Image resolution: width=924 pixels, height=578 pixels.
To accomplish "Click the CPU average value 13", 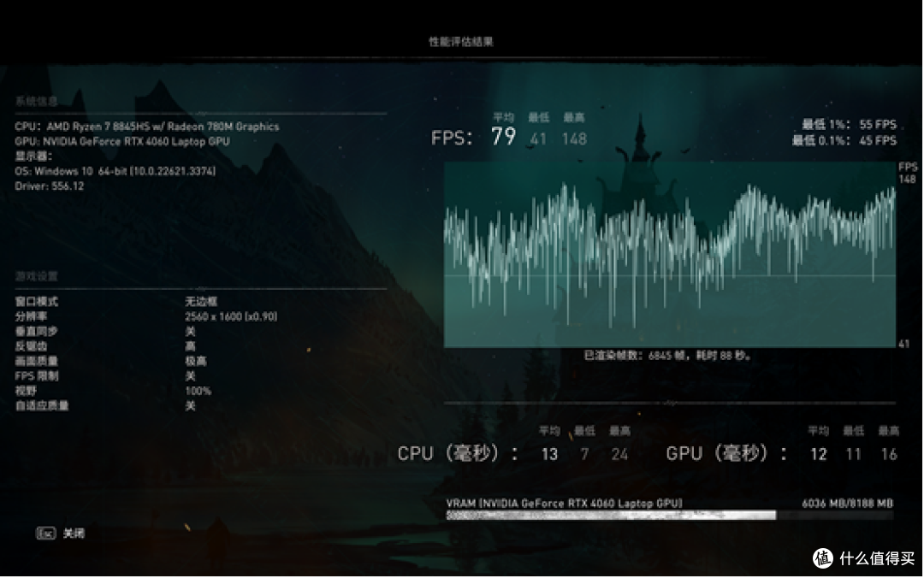I will point(549,454).
